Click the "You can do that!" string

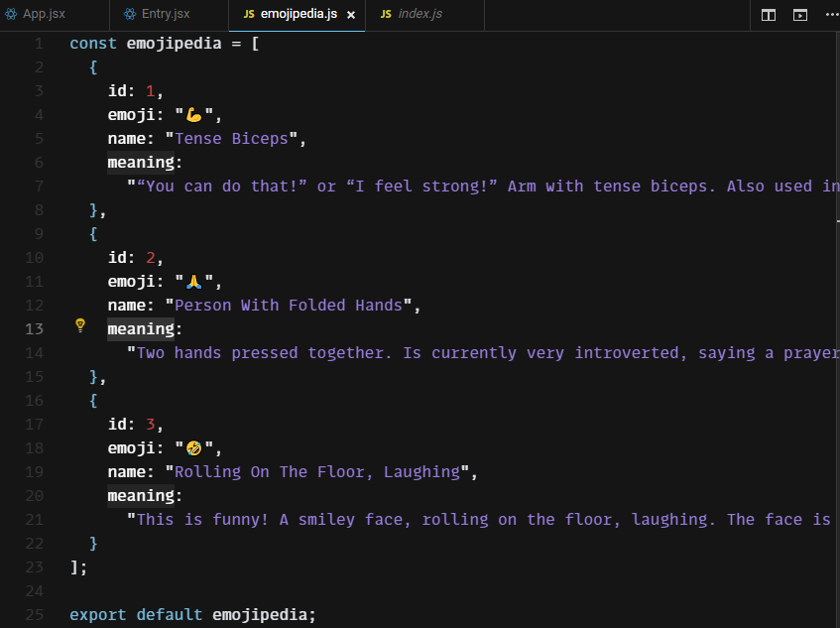click(x=222, y=187)
